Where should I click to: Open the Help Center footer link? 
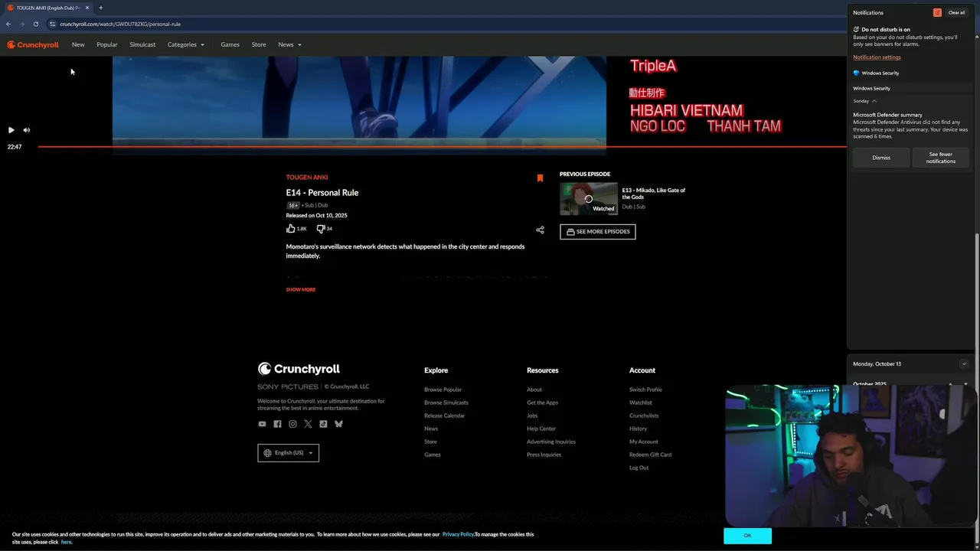[541, 429]
